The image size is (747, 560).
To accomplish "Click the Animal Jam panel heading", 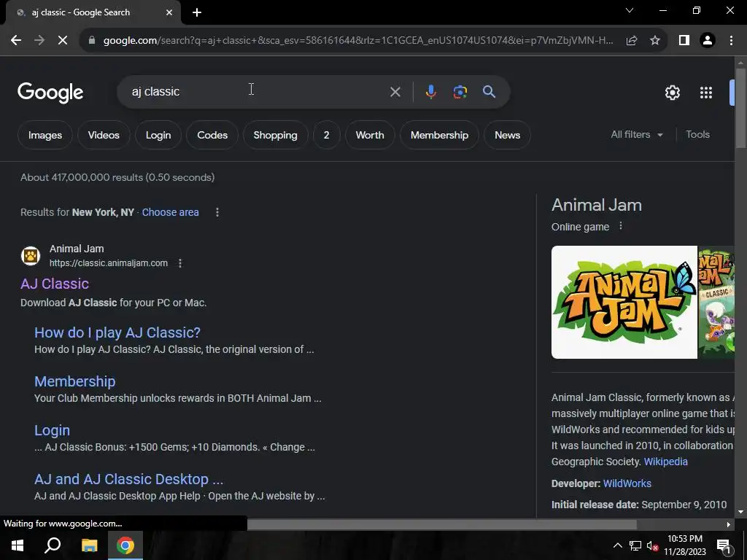I will (x=597, y=205).
